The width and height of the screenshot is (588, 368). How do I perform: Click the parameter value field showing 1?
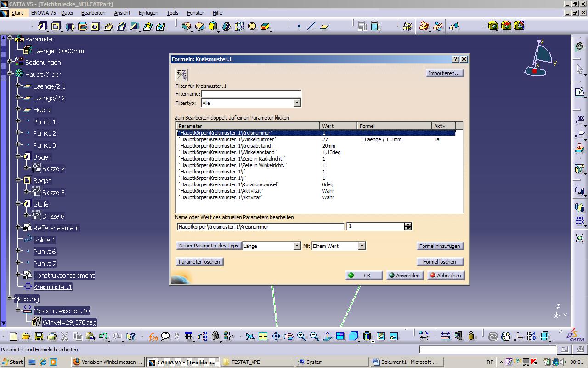[x=375, y=226]
